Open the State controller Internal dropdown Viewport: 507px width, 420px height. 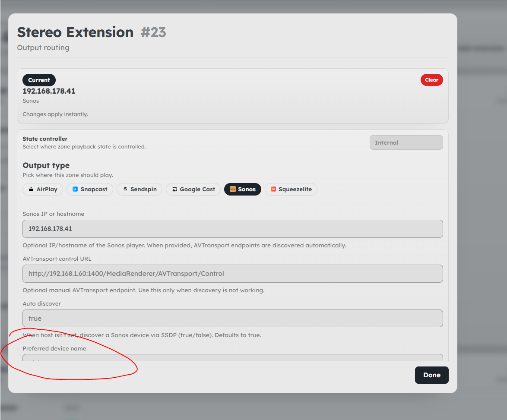[406, 142]
